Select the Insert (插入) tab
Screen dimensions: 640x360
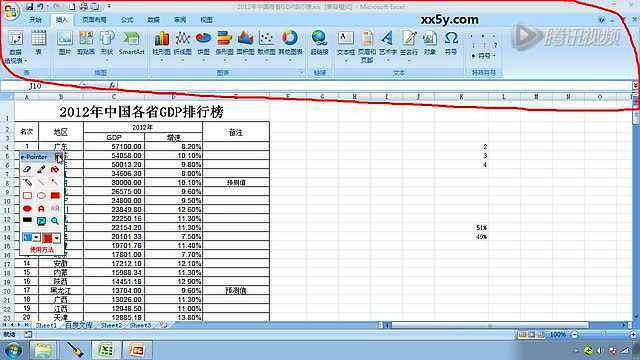coord(62,20)
